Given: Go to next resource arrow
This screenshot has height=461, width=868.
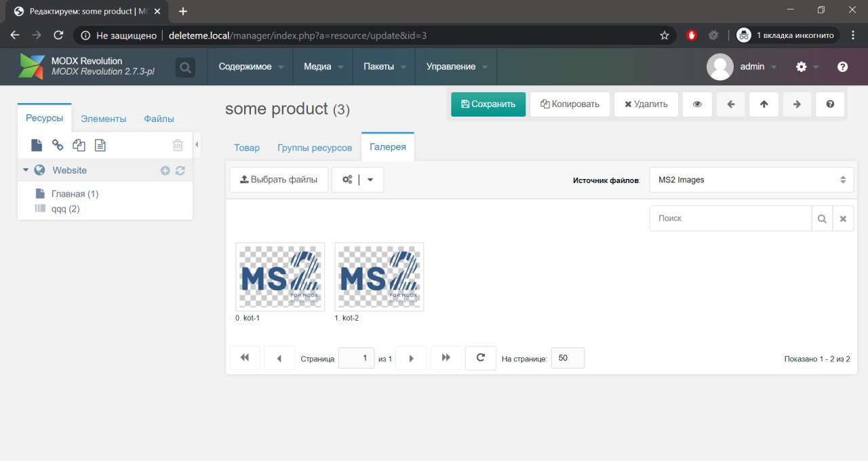Looking at the screenshot, I should pyautogui.click(x=797, y=104).
